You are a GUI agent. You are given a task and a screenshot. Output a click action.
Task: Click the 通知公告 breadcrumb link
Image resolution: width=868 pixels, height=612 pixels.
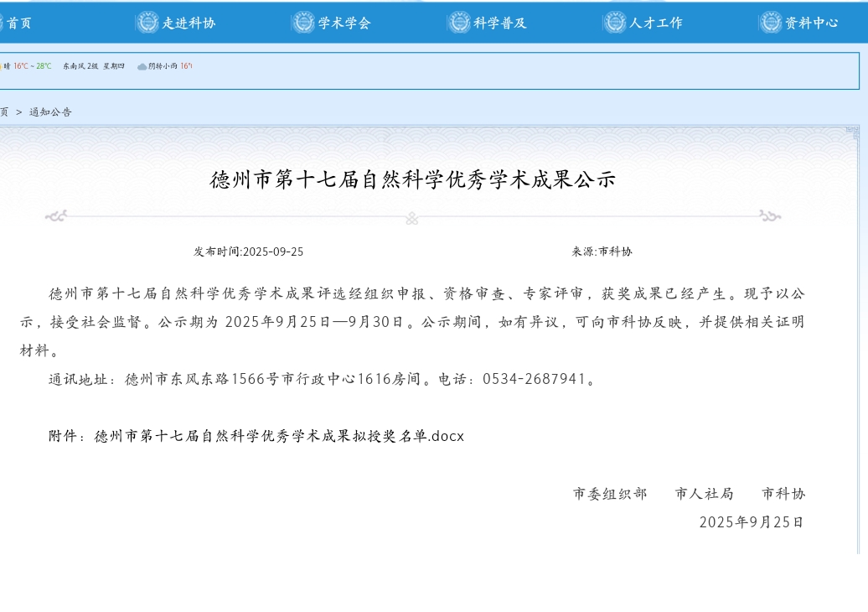50,112
